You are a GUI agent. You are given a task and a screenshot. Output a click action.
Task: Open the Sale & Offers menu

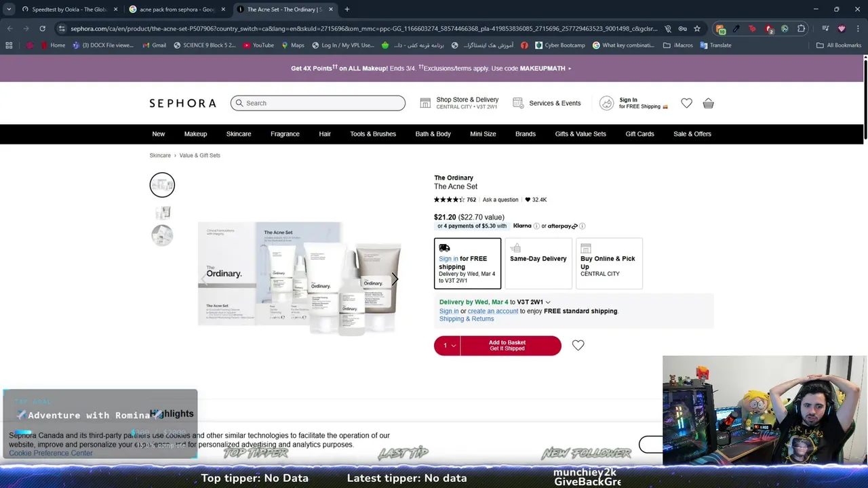click(692, 134)
